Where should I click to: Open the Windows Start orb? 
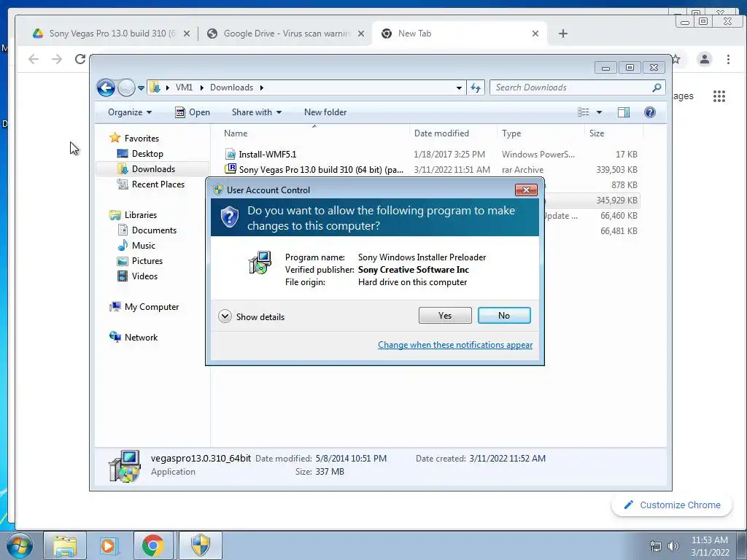pyautogui.click(x=20, y=545)
